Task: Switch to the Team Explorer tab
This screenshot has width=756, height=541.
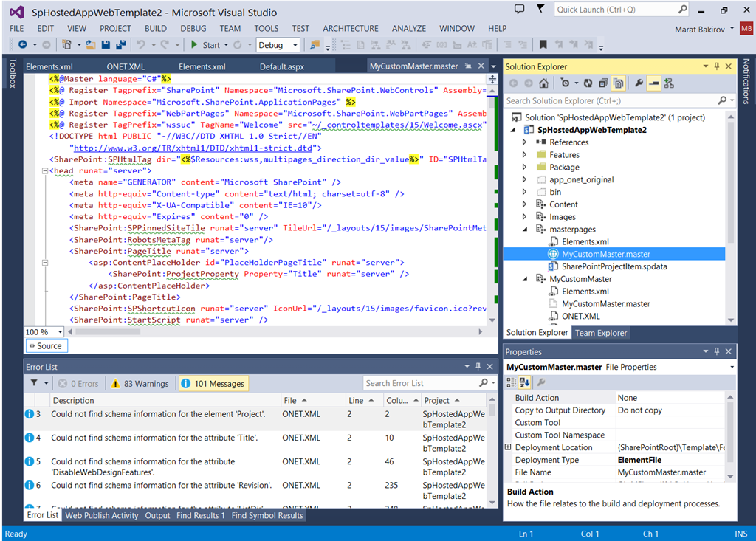Action: pos(601,333)
